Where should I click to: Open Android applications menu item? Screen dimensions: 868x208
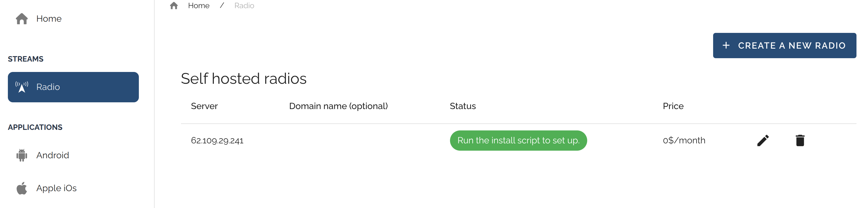tap(53, 155)
